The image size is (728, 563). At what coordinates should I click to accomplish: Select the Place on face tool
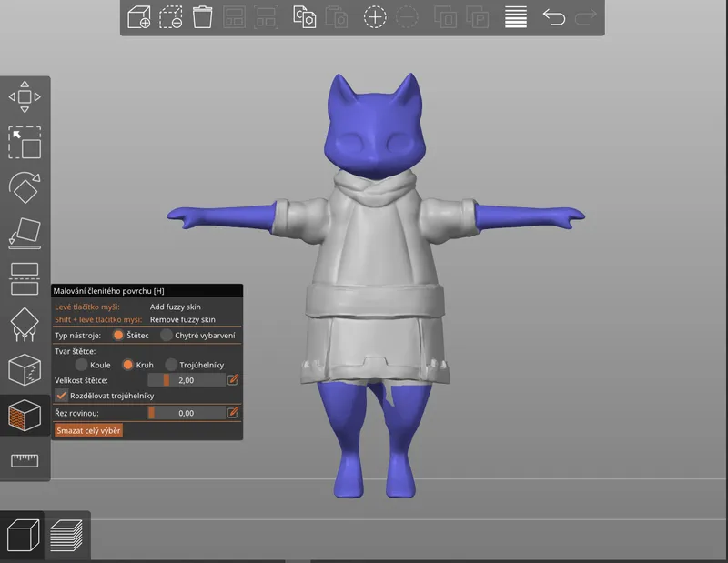[25, 233]
